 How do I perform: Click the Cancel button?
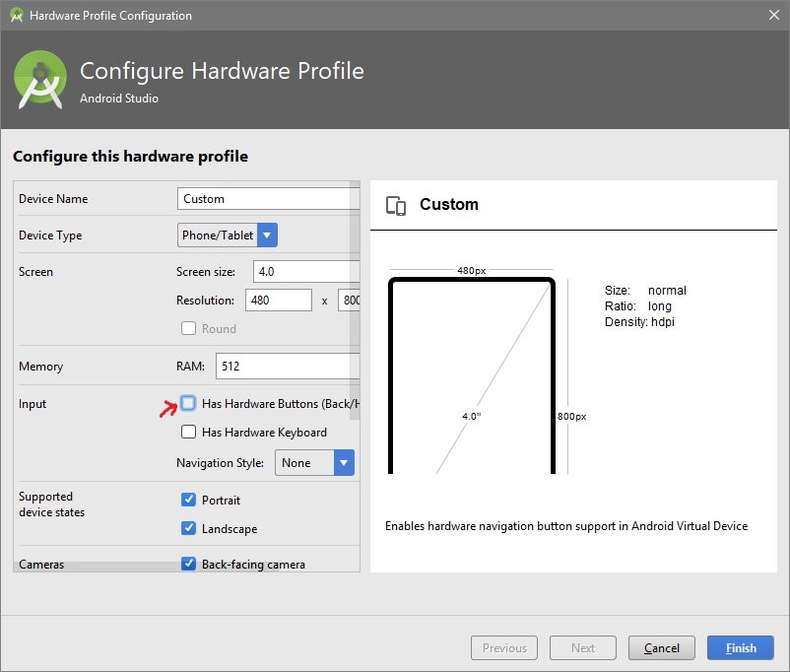pyautogui.click(x=662, y=647)
